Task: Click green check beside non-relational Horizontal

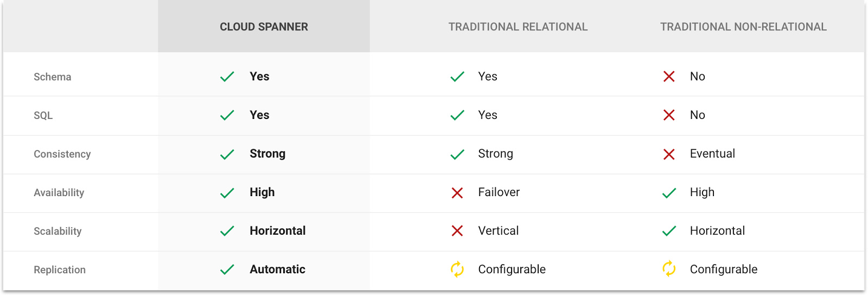Action: [x=669, y=231]
